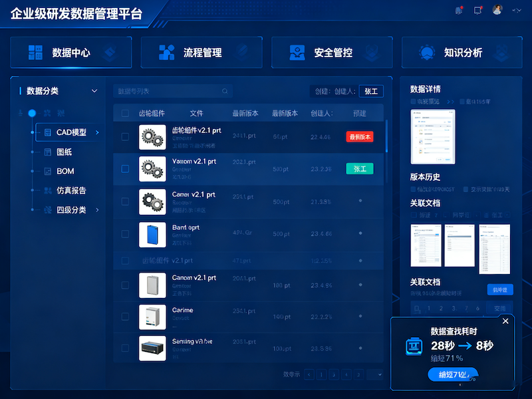Toggle the select-all checkbox in table header

[x=125, y=114]
